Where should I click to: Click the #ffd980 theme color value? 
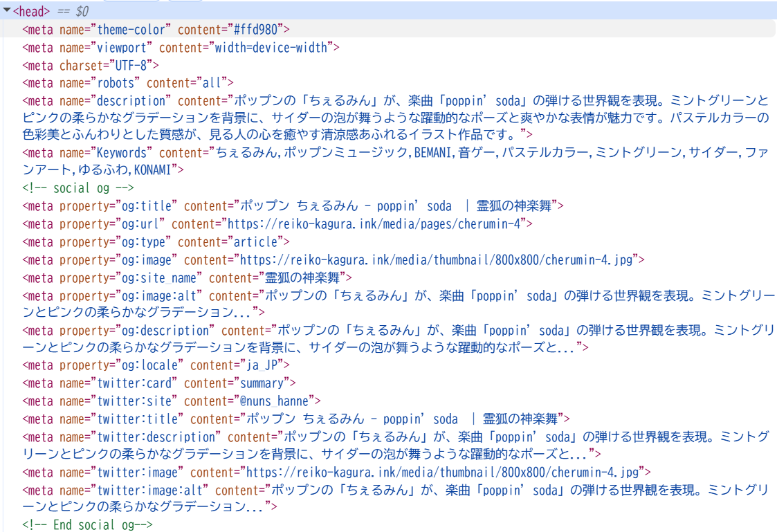point(255,29)
